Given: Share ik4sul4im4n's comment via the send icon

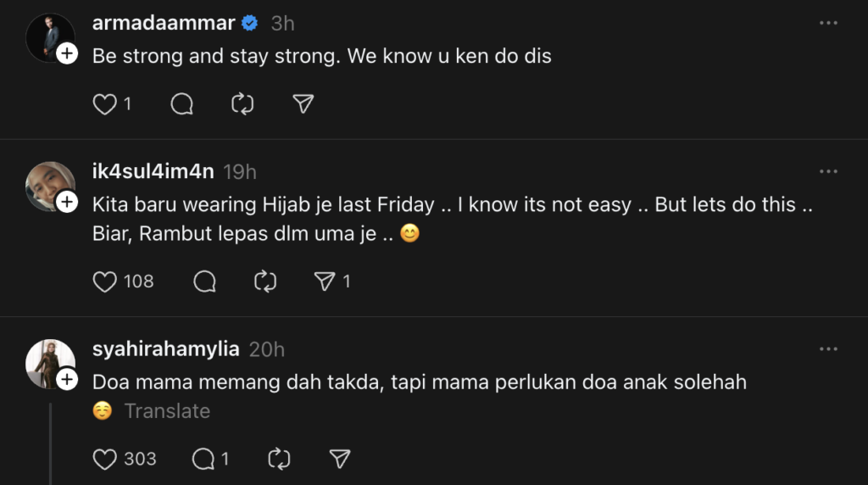Looking at the screenshot, I should coord(325,282).
